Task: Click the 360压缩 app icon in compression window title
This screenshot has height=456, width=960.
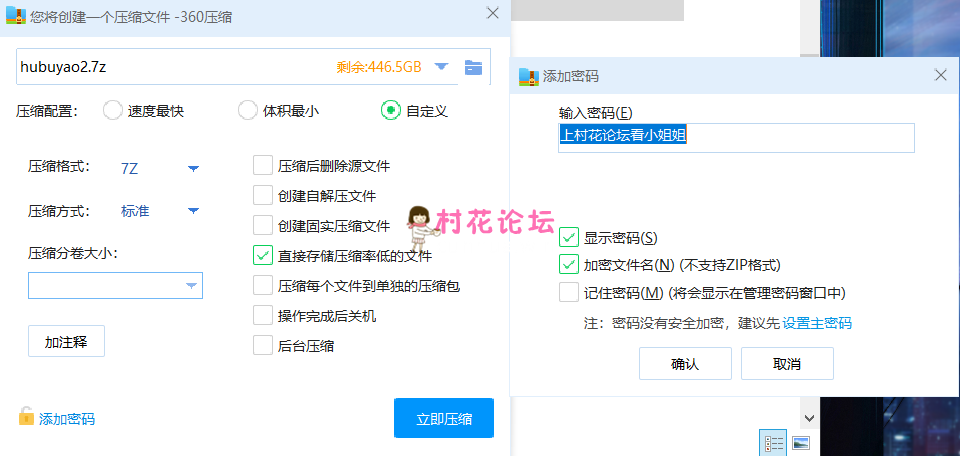Action: 16,17
